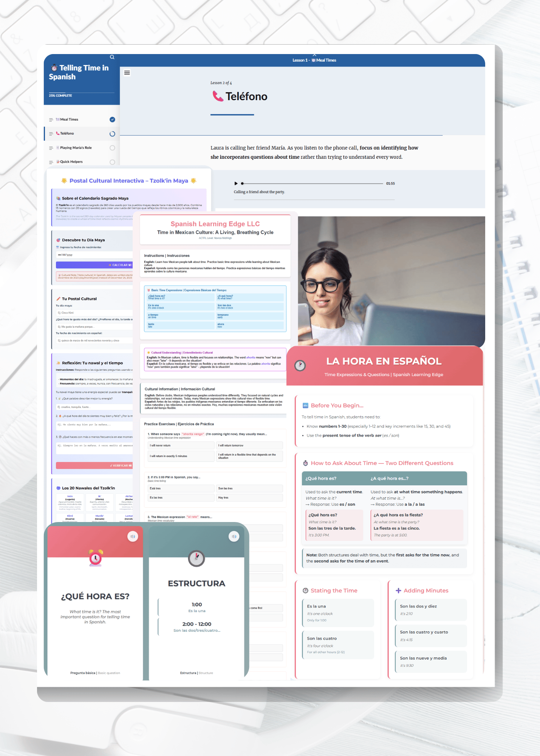Play audio on ¿Qué hora es? card
This screenshot has width=540, height=756.
133,536
